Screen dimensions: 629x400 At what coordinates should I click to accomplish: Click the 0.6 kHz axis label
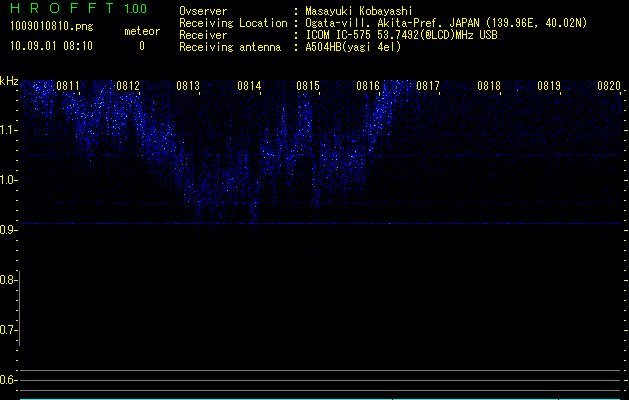coord(7,380)
